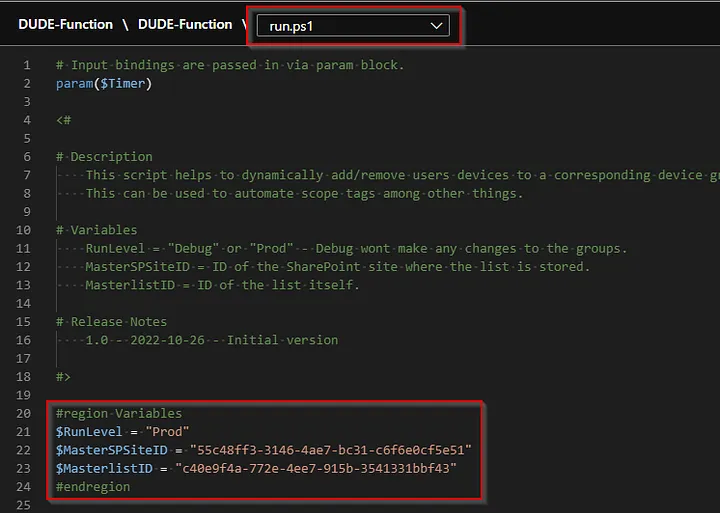
Task: Click the "Prod" string value
Action: 168,431
